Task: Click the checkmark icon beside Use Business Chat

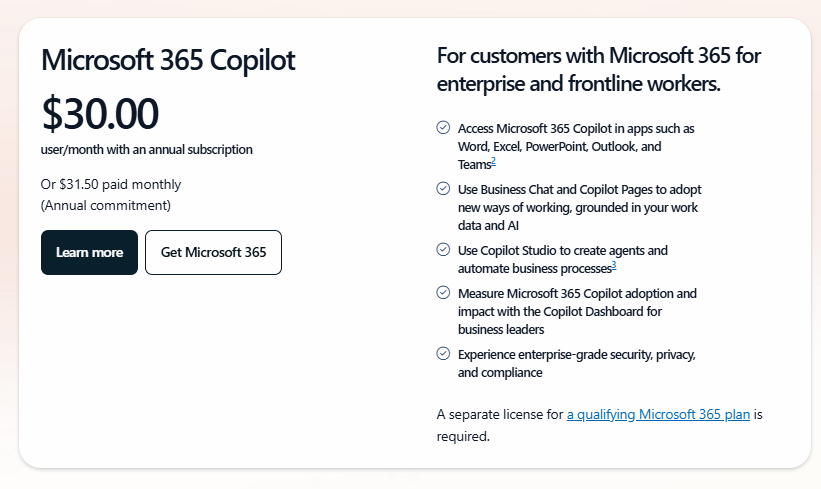Action: point(443,188)
